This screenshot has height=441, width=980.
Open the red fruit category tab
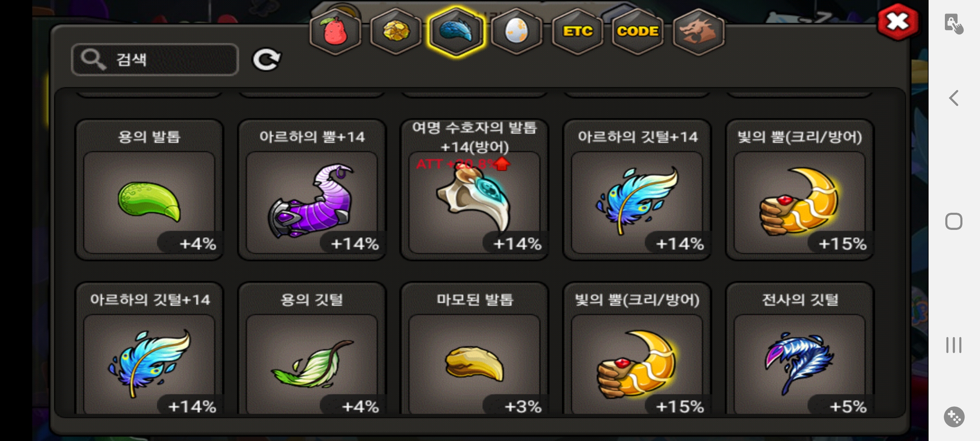coord(335,32)
